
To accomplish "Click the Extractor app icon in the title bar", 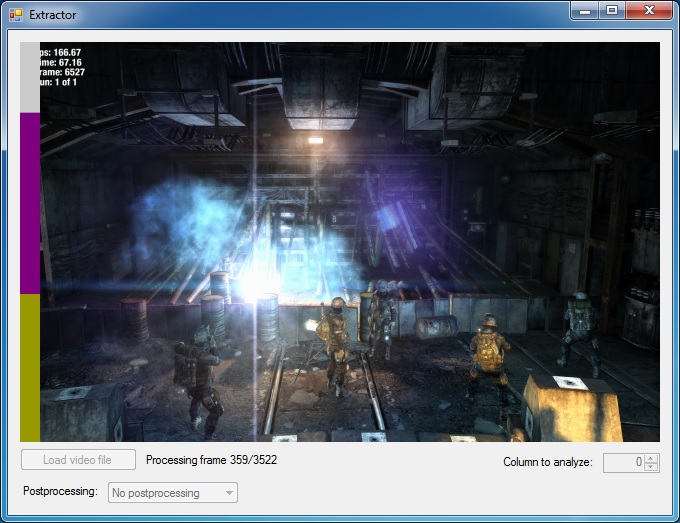I will coord(16,15).
